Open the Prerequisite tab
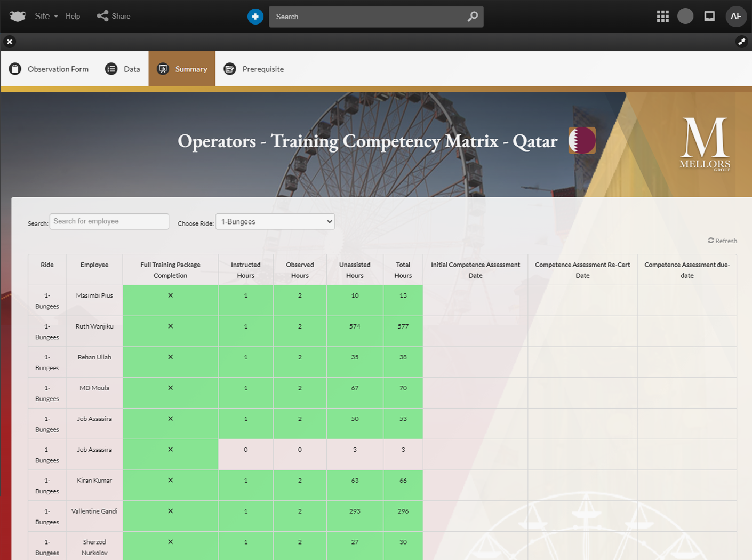The width and height of the screenshot is (752, 560). coord(254,69)
